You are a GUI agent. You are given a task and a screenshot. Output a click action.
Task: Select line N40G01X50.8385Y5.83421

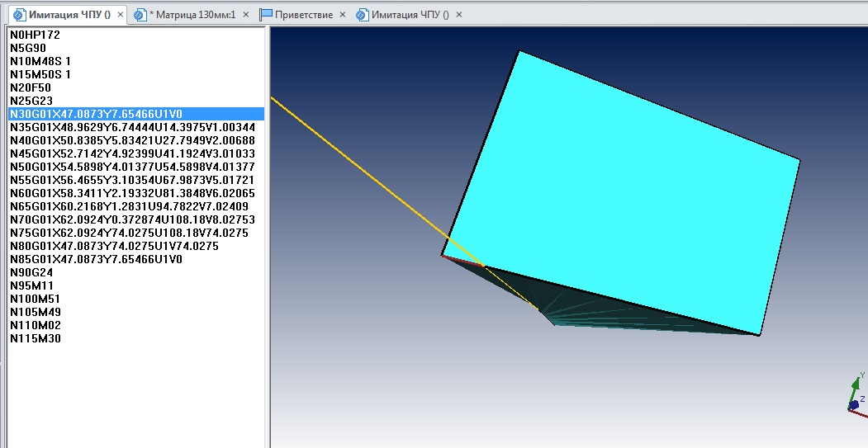(x=136, y=140)
